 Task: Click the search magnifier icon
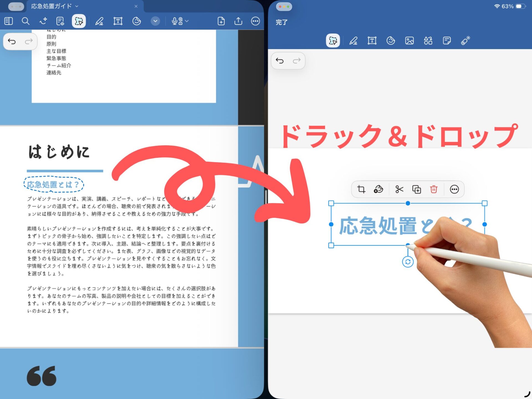pos(25,21)
